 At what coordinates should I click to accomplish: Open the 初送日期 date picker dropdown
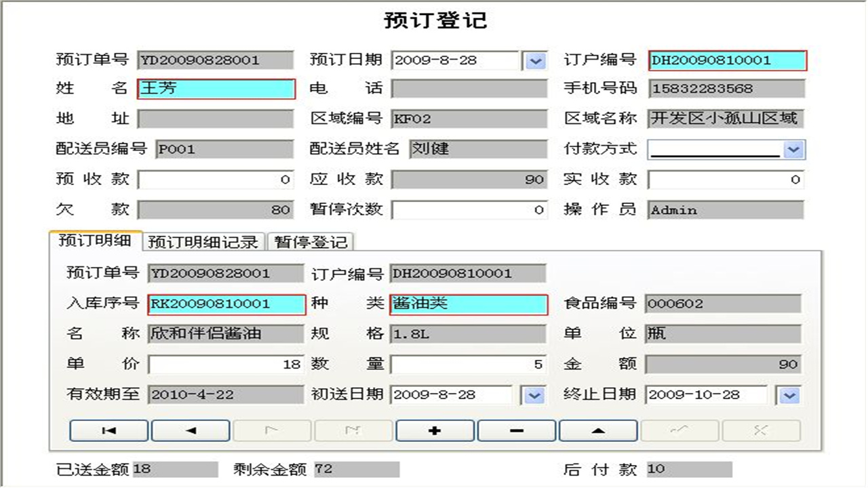(x=535, y=395)
